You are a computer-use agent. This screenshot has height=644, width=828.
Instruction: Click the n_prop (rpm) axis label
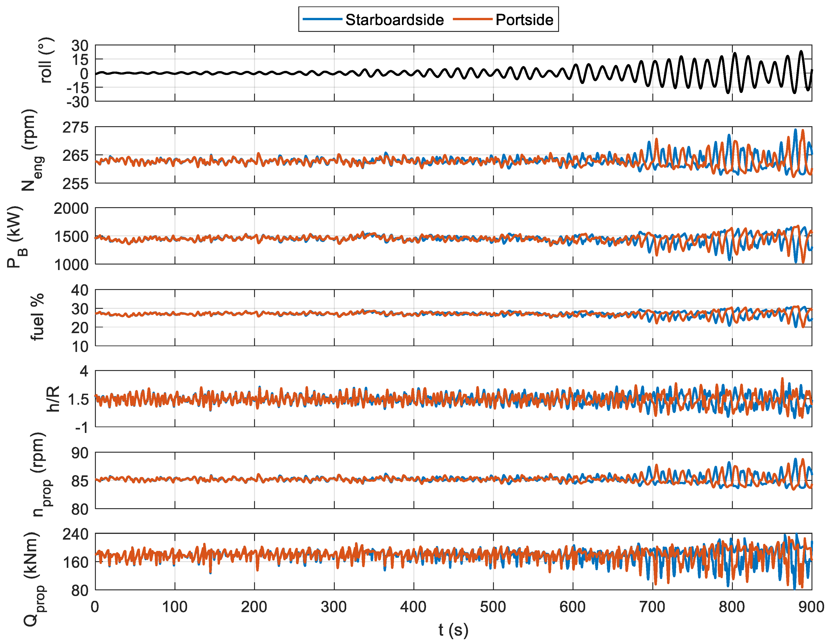(41, 474)
